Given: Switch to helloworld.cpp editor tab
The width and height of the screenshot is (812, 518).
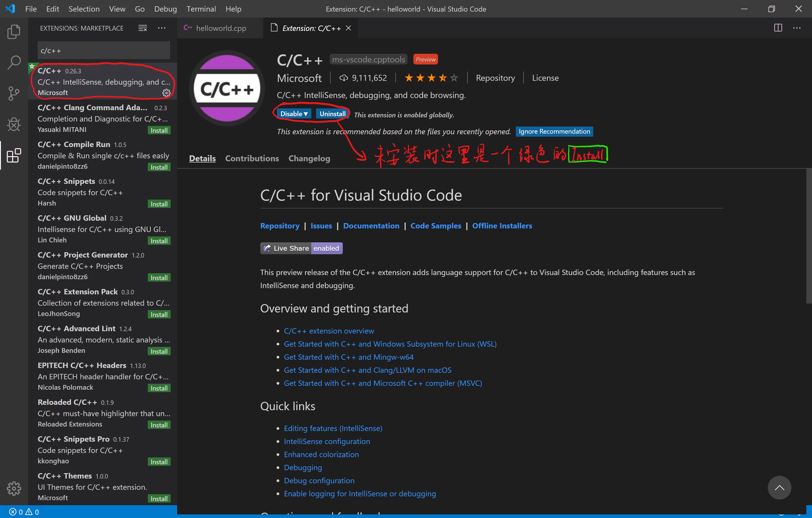Looking at the screenshot, I should (x=221, y=28).
